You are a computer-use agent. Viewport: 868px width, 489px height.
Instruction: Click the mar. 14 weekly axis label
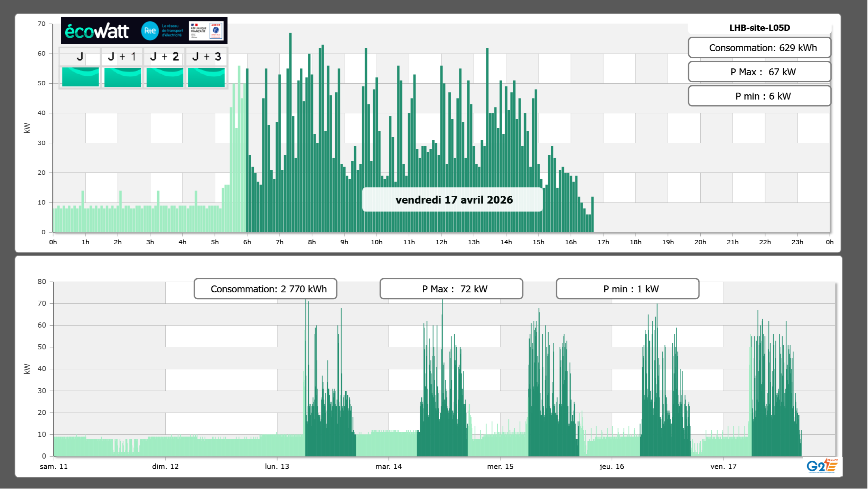(x=389, y=467)
